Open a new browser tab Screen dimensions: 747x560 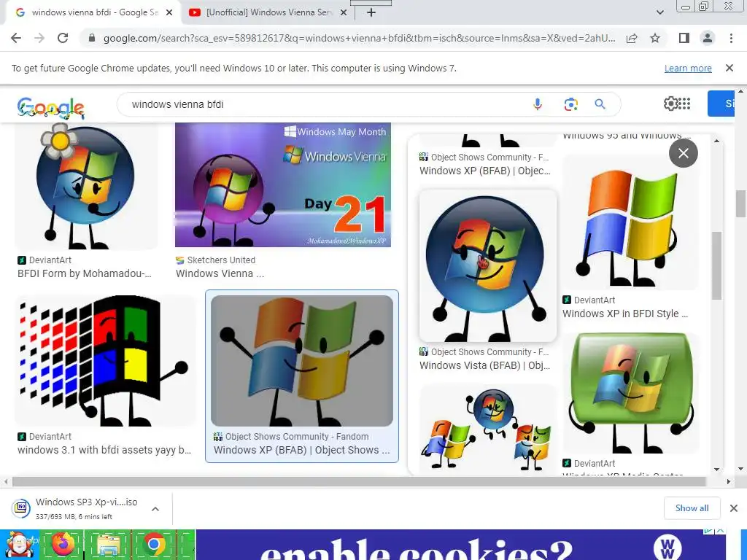pos(371,13)
